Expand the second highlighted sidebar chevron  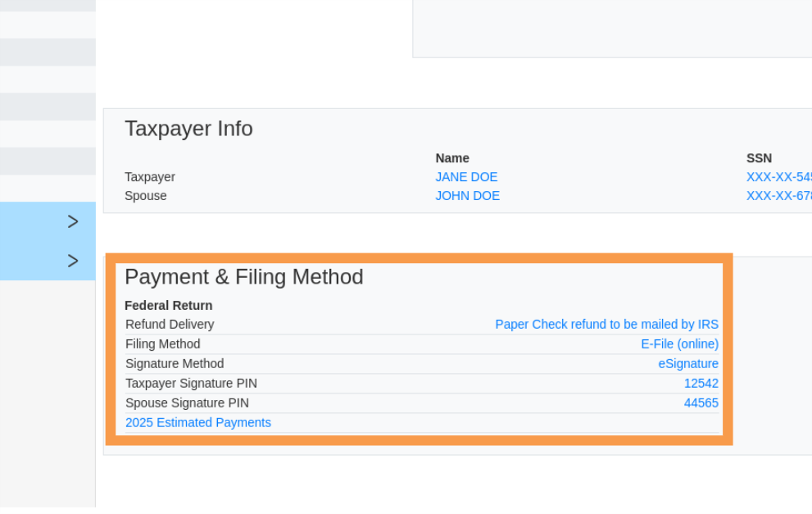(x=72, y=261)
